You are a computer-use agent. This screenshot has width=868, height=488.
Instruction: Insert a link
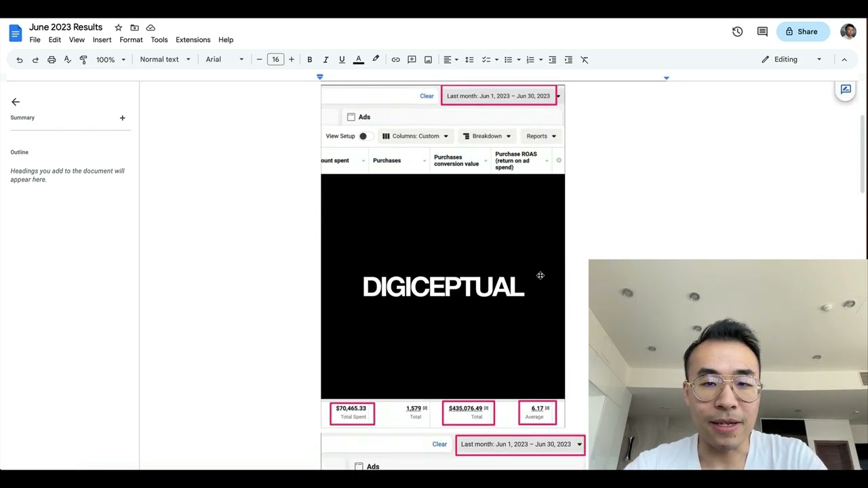point(395,60)
